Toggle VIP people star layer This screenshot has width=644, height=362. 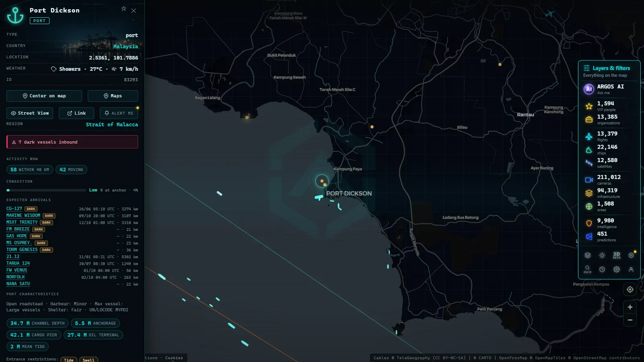click(x=589, y=106)
